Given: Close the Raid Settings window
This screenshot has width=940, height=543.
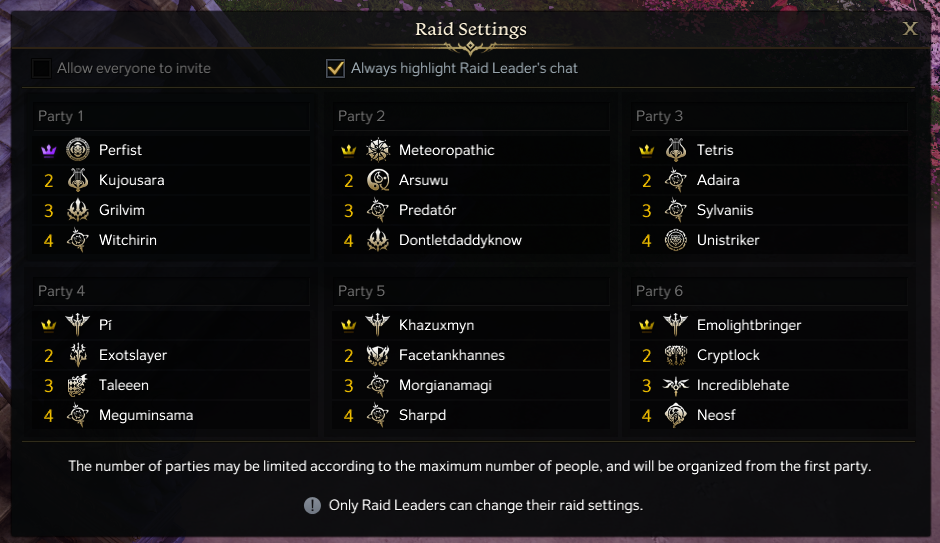Looking at the screenshot, I should 910,29.
